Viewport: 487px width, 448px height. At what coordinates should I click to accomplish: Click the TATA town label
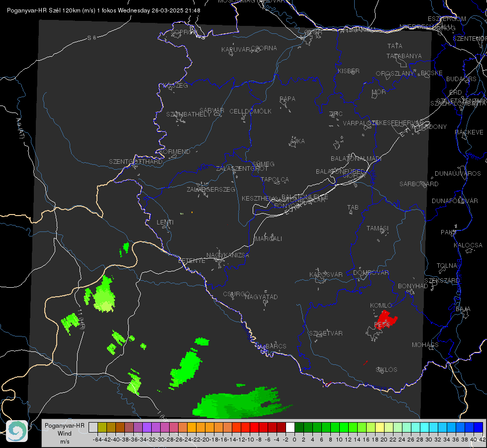395,46
